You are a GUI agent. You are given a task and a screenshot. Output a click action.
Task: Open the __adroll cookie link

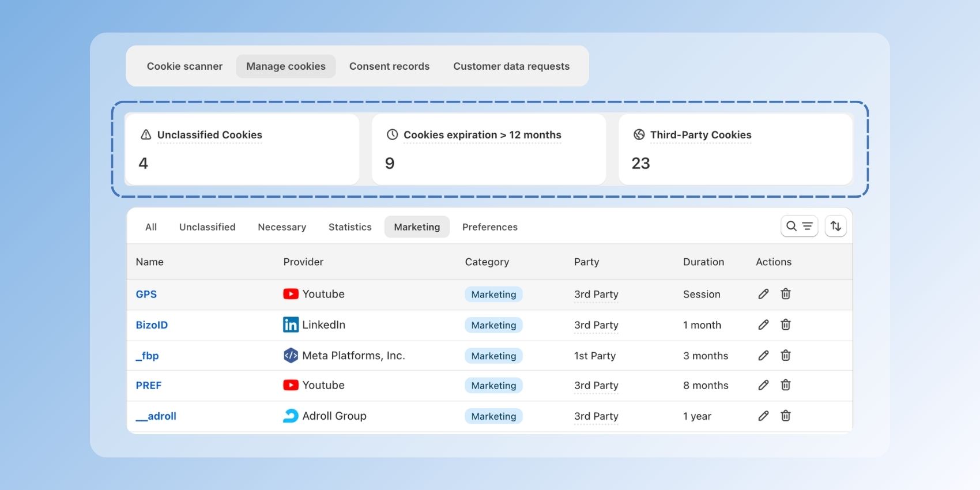tap(156, 416)
